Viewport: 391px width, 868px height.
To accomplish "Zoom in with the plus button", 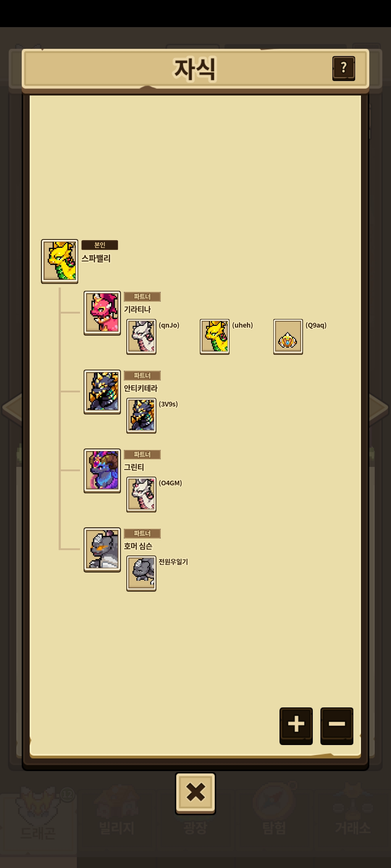I will click(296, 726).
